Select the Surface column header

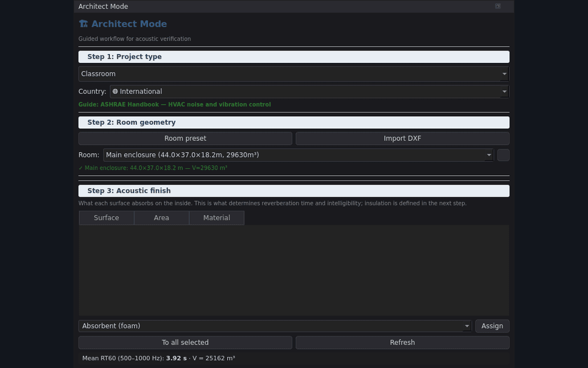point(106,218)
